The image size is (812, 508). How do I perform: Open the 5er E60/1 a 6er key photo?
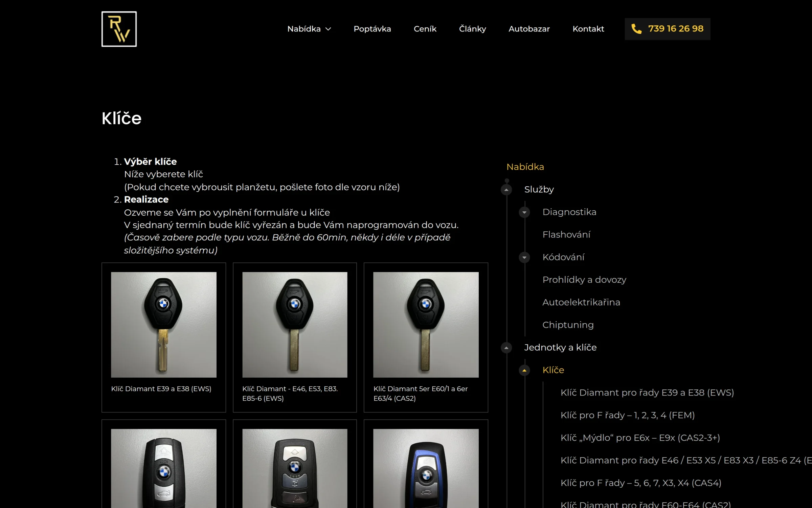pos(426,325)
